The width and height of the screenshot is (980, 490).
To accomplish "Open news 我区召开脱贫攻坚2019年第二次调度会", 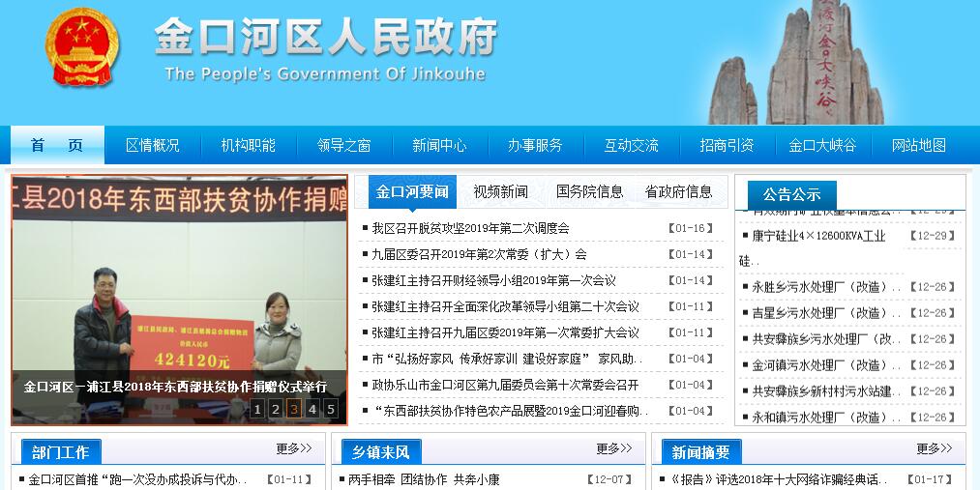I will (x=470, y=228).
